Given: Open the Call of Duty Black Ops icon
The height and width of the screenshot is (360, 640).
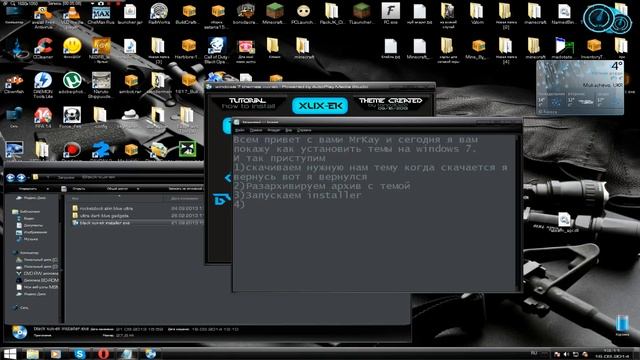Looking at the screenshot, I should (216, 51).
